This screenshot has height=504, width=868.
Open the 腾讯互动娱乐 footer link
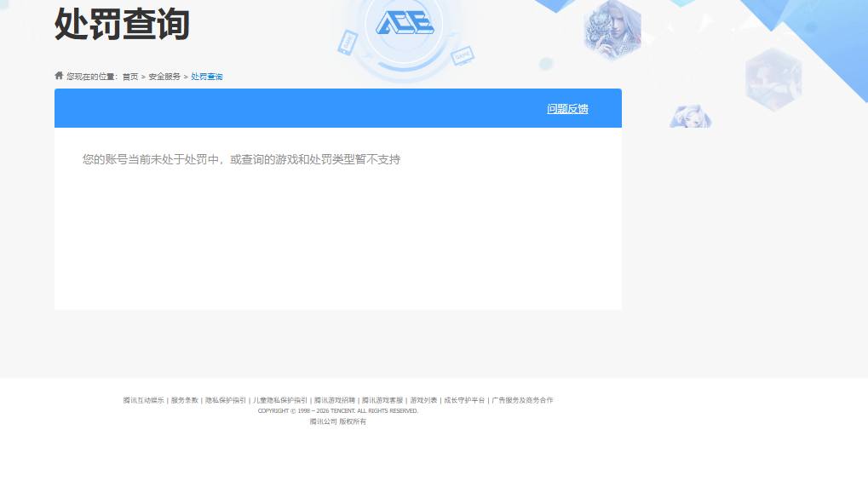pos(143,400)
